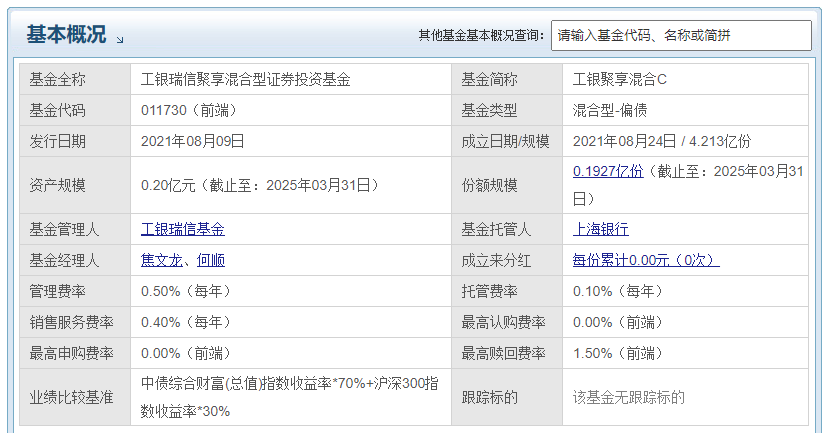Screen dimensions: 823x433
Task: Select benchmark text 中债综合财富(总值)指数收益率*70%
Action: (253, 384)
